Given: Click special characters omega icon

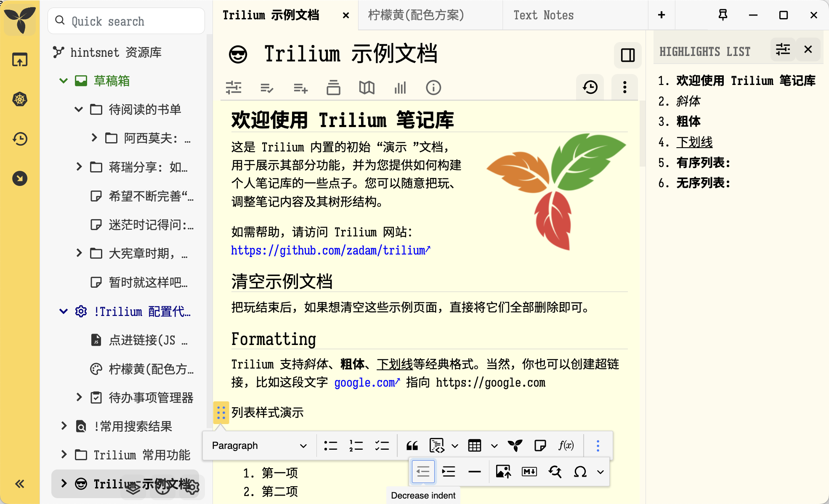Looking at the screenshot, I should tap(580, 472).
